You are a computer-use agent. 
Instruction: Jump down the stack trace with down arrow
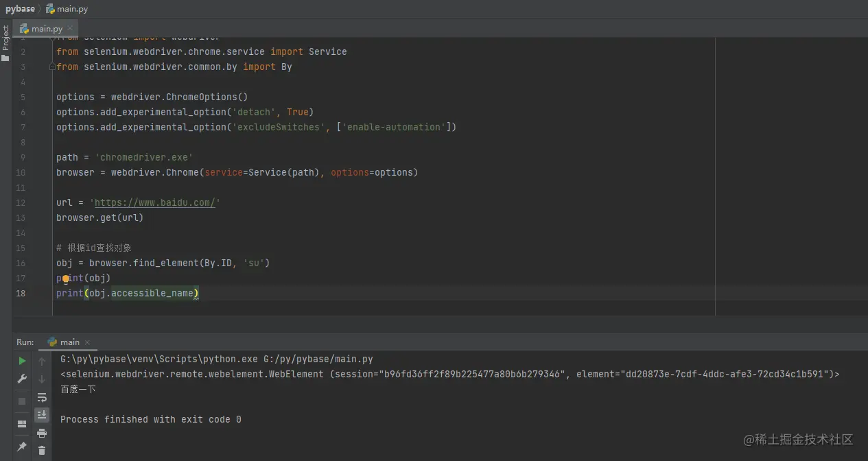click(x=42, y=379)
